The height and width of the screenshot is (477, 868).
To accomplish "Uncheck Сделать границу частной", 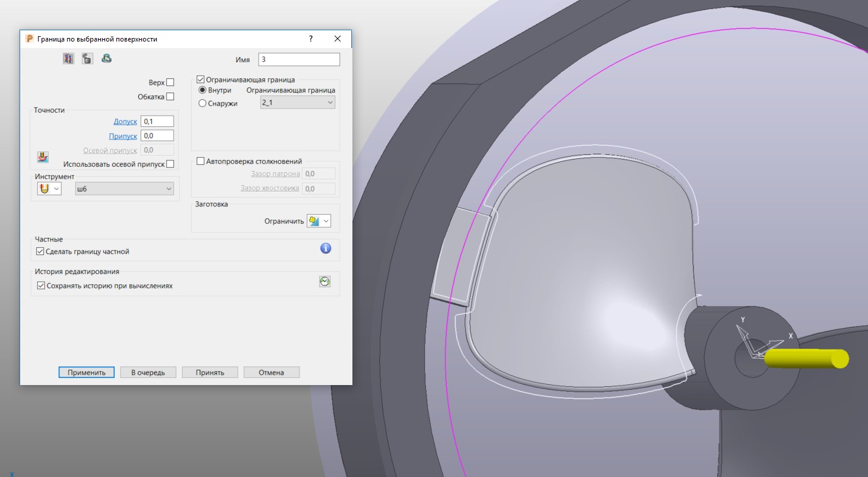I will point(40,252).
